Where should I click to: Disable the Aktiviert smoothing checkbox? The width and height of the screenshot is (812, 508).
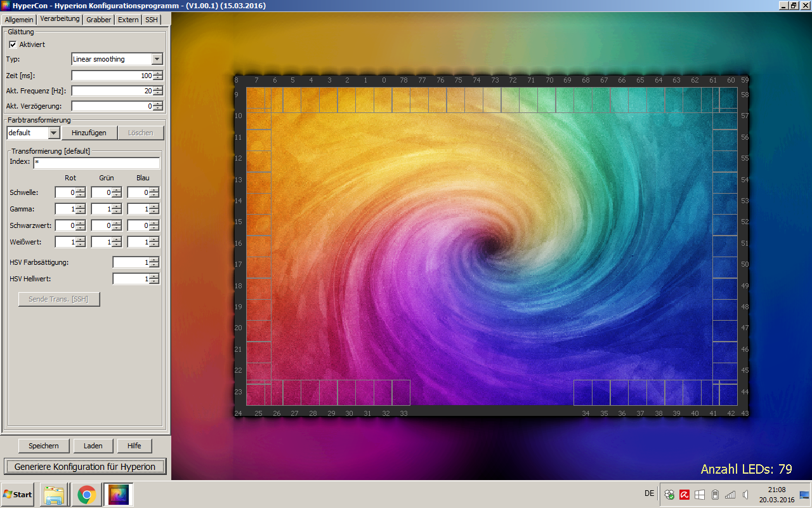tap(13, 44)
